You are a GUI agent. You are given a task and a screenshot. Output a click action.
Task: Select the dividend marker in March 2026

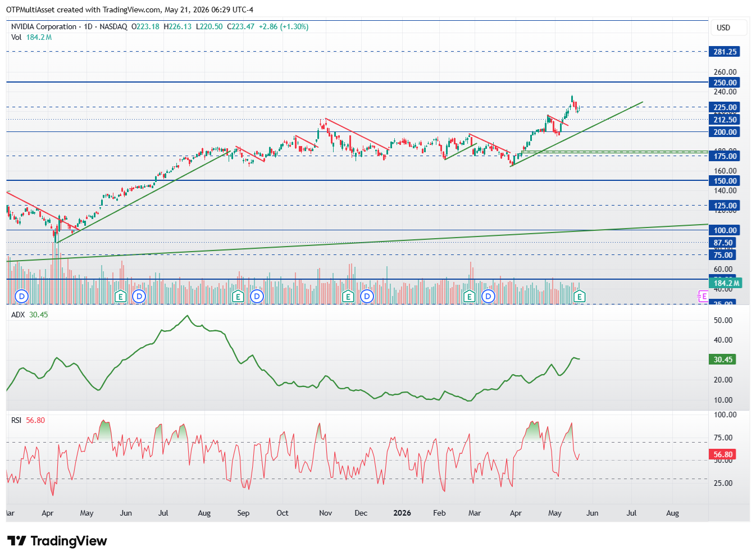[488, 296]
